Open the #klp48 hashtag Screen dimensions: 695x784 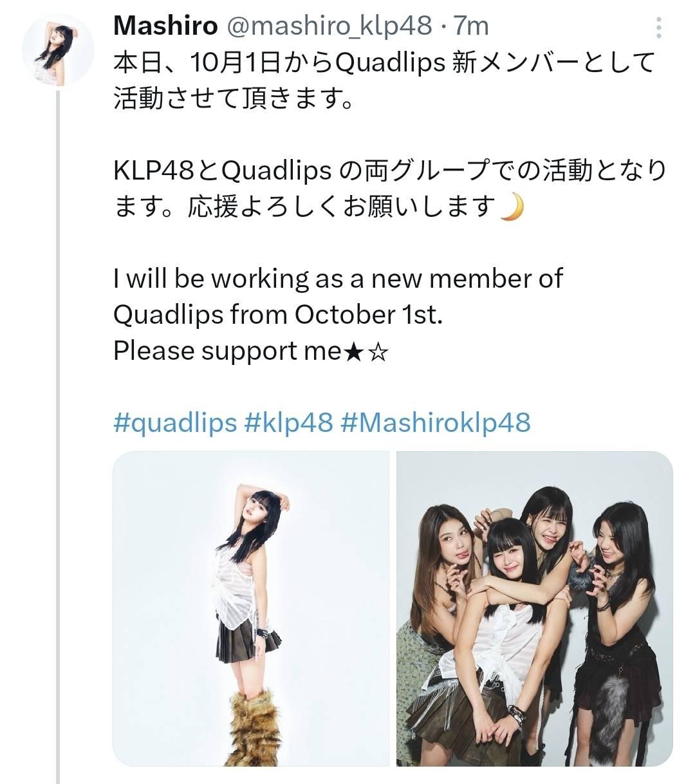pos(288,423)
